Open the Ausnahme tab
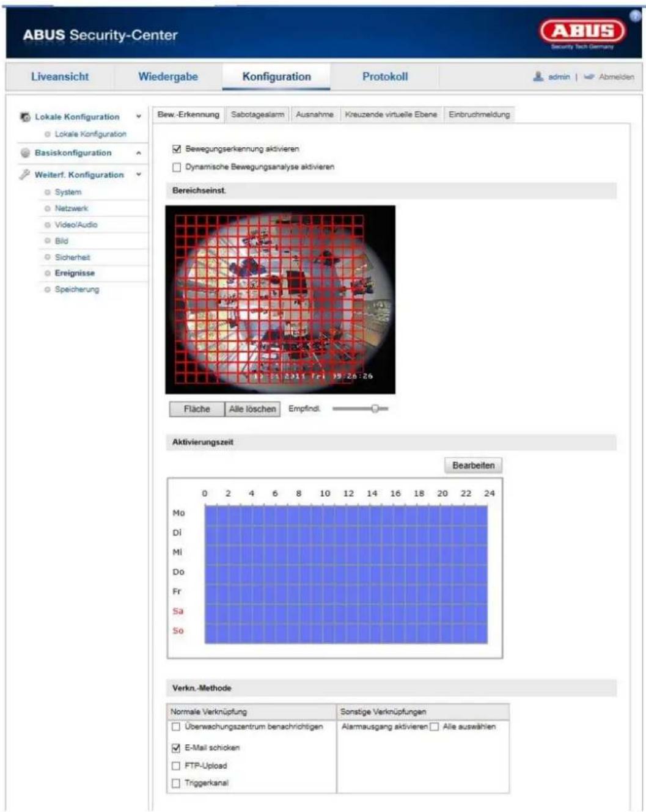The width and height of the screenshot is (646, 812). pos(315,114)
